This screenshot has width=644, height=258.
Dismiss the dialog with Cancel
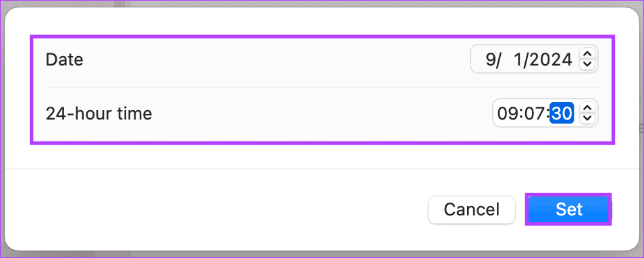471,210
